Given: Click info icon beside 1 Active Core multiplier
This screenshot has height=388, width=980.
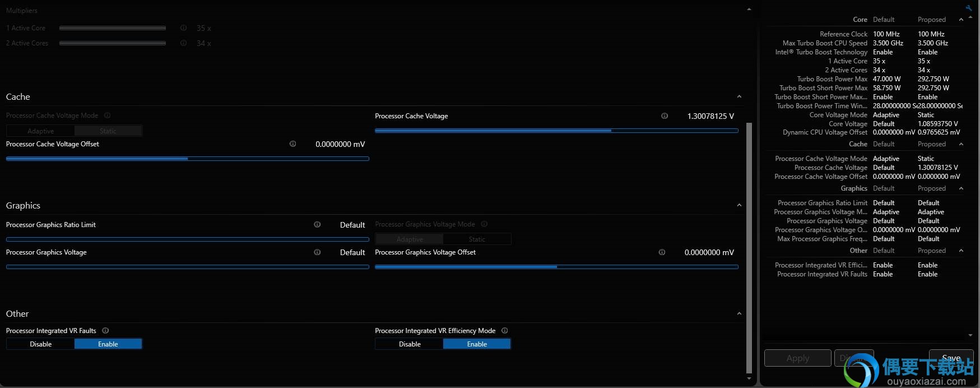Looking at the screenshot, I should 183,28.
